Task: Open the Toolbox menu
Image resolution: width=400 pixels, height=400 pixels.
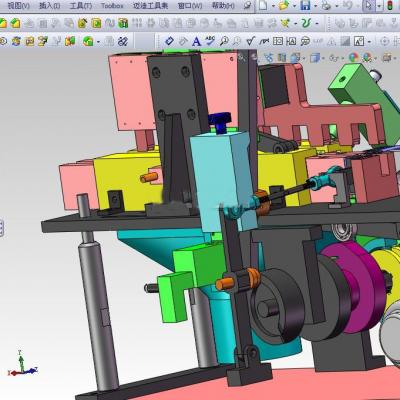Action: click(112, 6)
